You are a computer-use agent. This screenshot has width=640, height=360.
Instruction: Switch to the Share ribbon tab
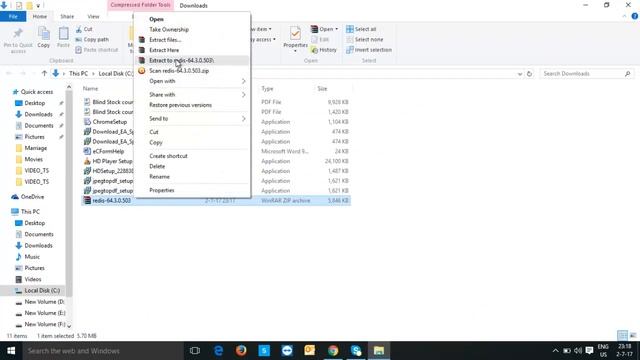coord(67,17)
